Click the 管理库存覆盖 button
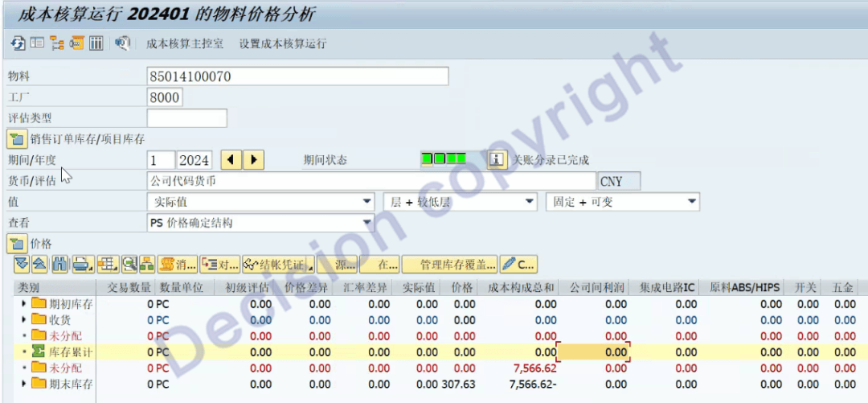Screen dimensions: 868x403 [x=448, y=264]
